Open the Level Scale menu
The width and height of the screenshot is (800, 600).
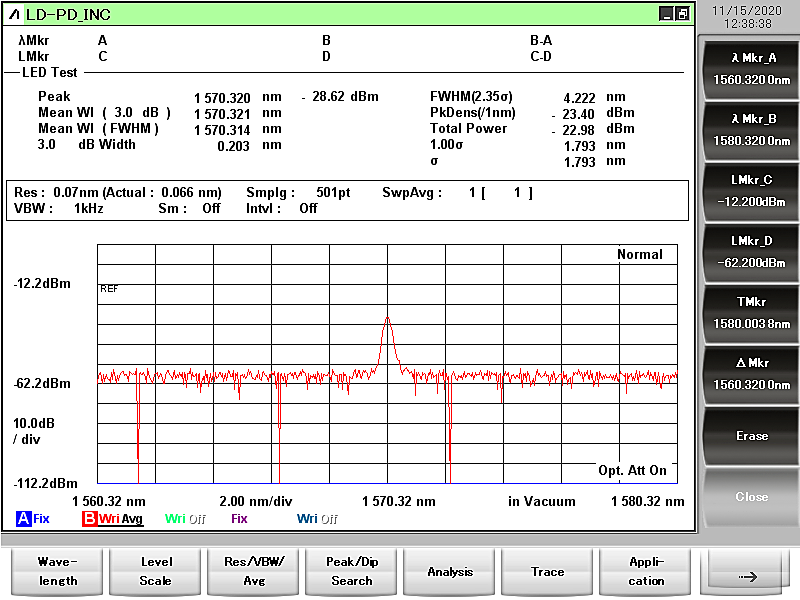pyautogui.click(x=155, y=571)
